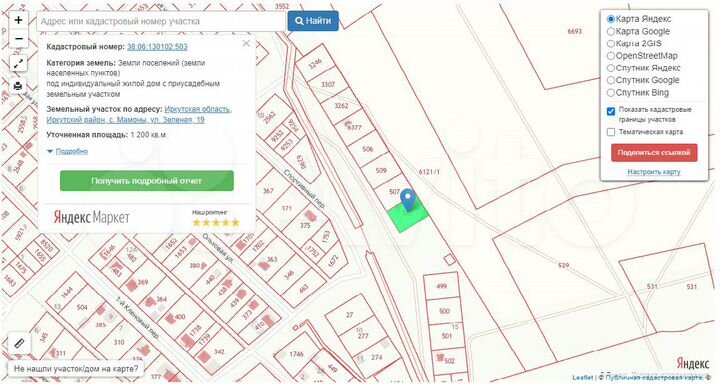Close the parcel info popup
720x384 pixels.
point(246,43)
